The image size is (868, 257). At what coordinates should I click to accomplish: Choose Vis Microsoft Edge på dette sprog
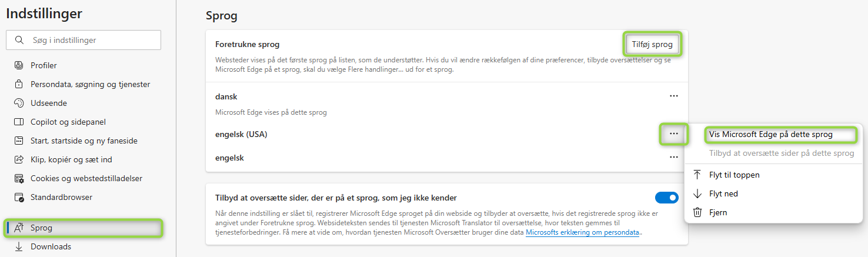click(770, 134)
